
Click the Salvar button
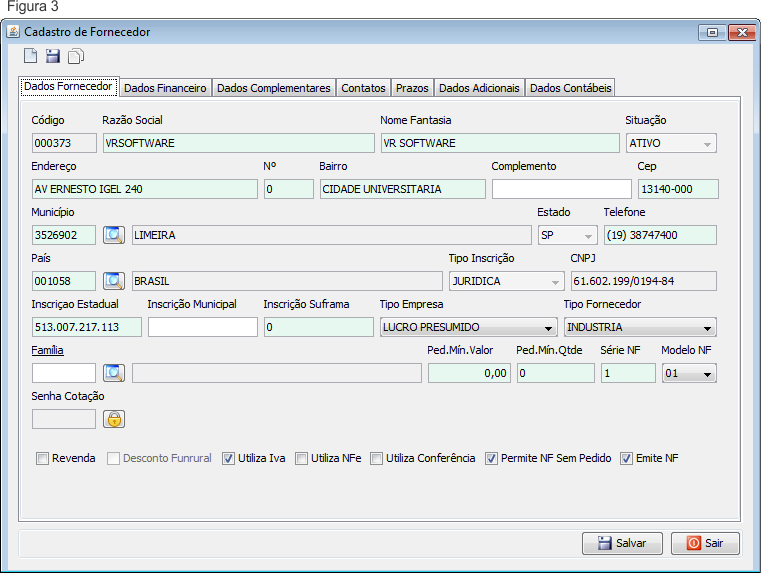pos(622,543)
